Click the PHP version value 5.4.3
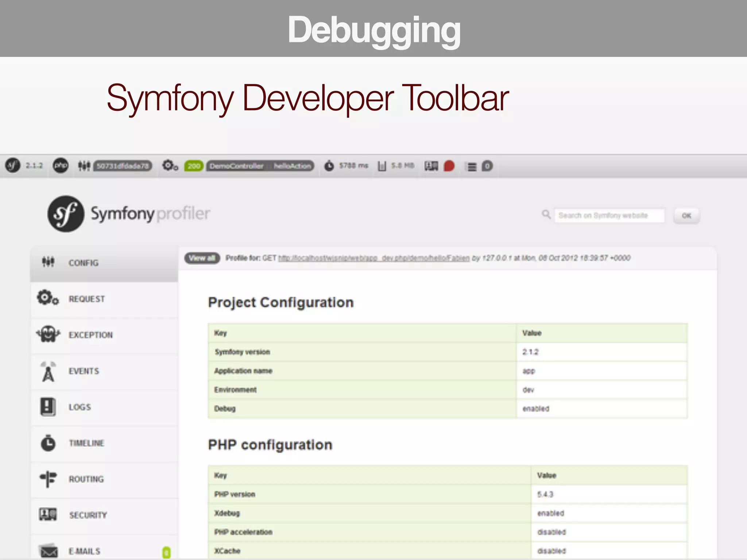Viewport: 747px width, 560px height. click(545, 494)
